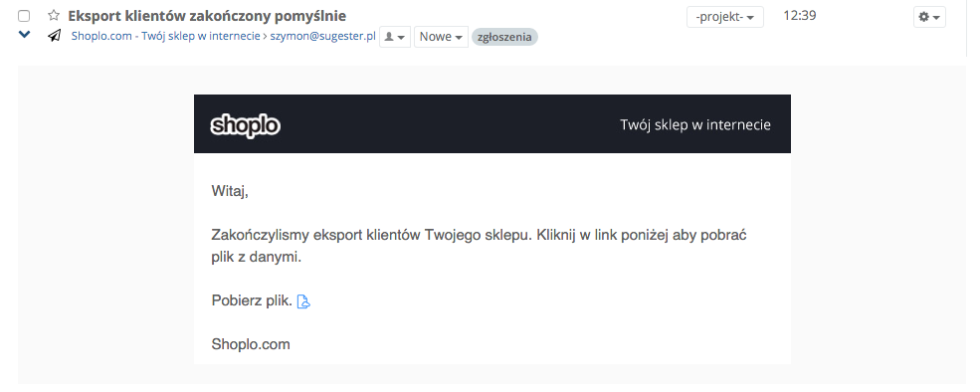Expand the -projekt- dropdown

pyautogui.click(x=725, y=17)
